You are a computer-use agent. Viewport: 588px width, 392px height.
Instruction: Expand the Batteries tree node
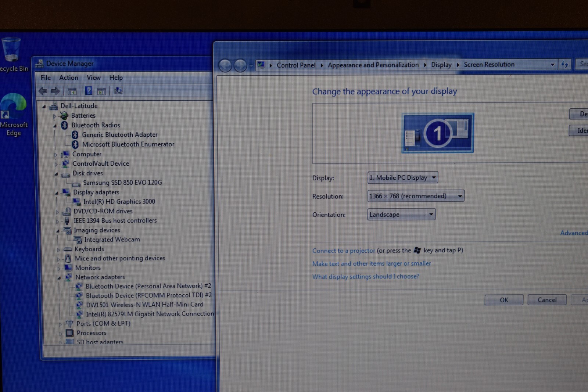[x=54, y=116]
